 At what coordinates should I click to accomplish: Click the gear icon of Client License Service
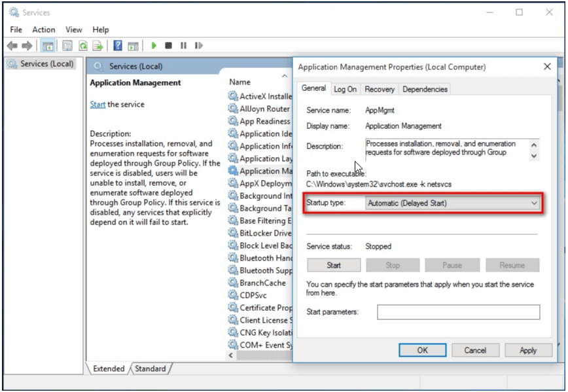[232, 319]
